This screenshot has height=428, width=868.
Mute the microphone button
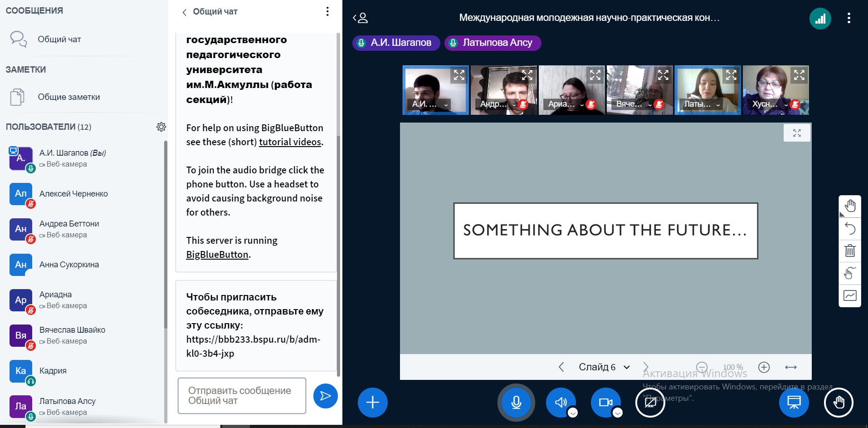pyautogui.click(x=516, y=402)
